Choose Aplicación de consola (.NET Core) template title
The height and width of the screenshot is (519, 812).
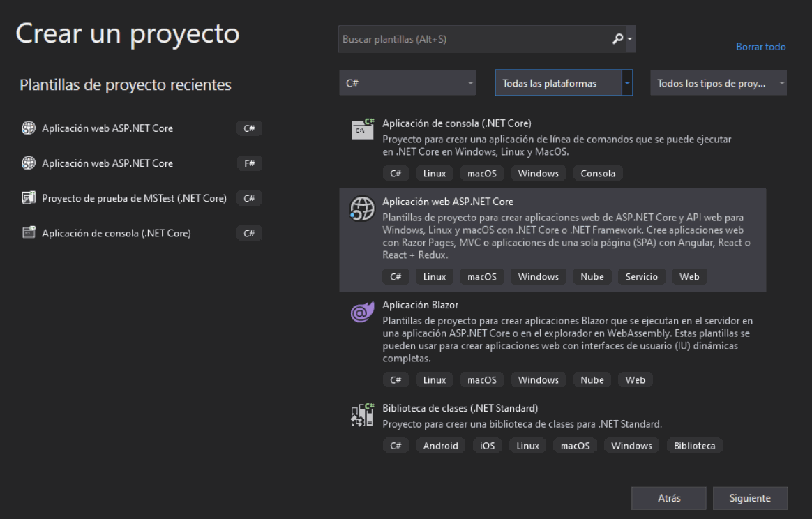point(457,123)
